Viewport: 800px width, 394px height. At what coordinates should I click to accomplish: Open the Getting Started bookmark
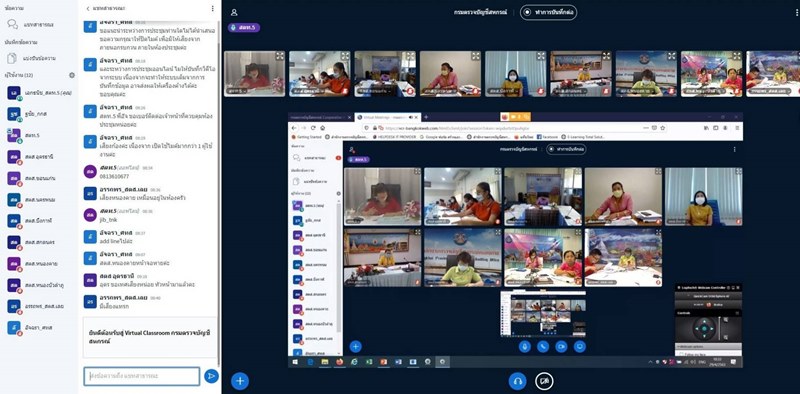[307, 137]
